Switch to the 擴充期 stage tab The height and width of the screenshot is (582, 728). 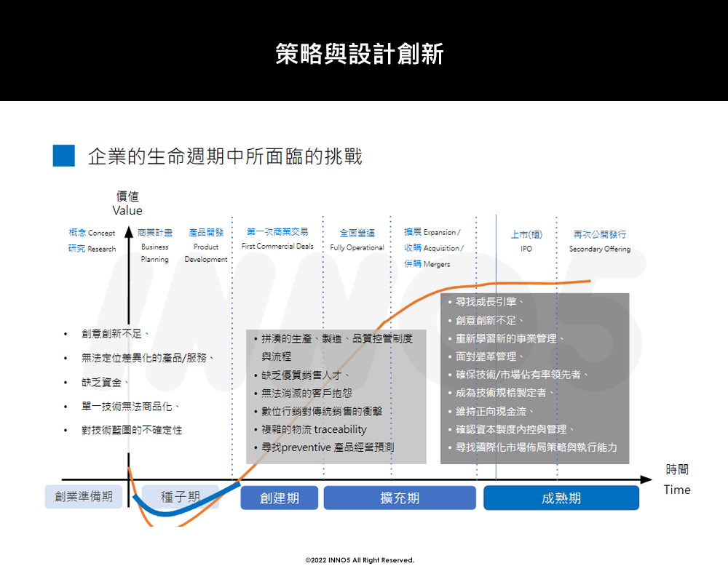coord(400,498)
